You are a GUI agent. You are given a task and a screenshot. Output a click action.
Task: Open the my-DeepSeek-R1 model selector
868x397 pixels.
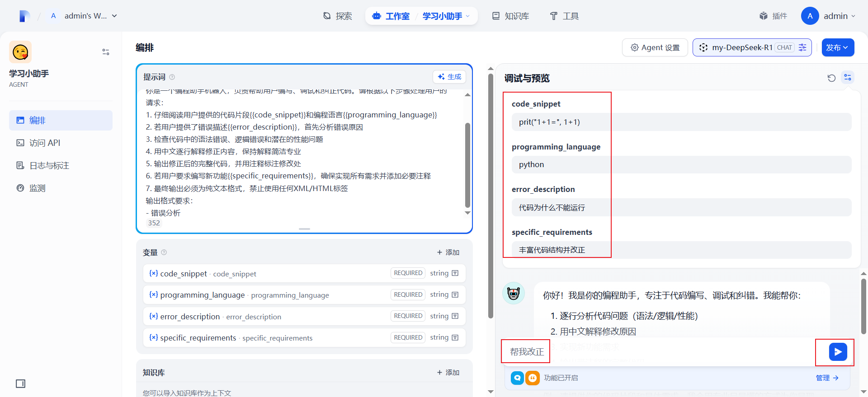click(x=752, y=47)
